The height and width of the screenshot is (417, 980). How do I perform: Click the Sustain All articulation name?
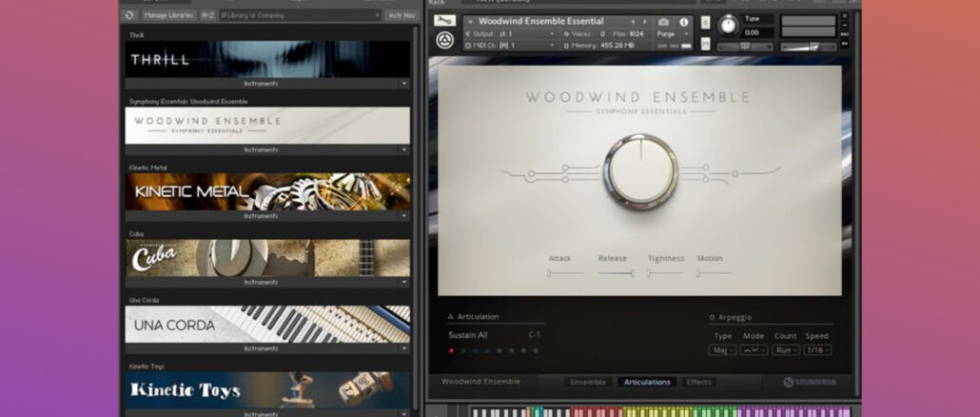click(x=467, y=335)
